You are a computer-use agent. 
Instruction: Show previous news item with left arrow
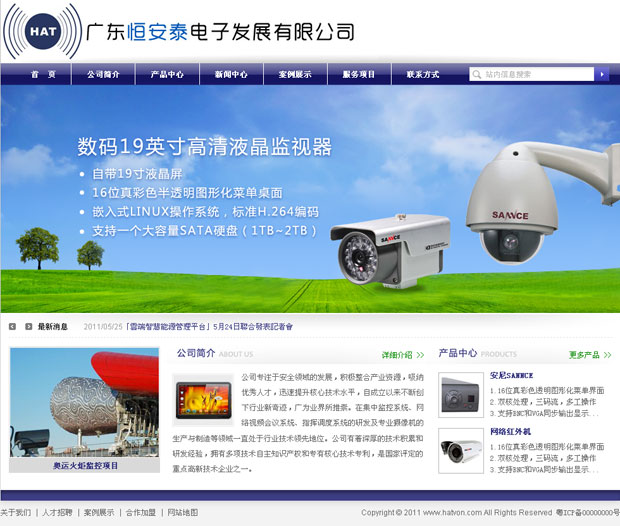coord(13,326)
